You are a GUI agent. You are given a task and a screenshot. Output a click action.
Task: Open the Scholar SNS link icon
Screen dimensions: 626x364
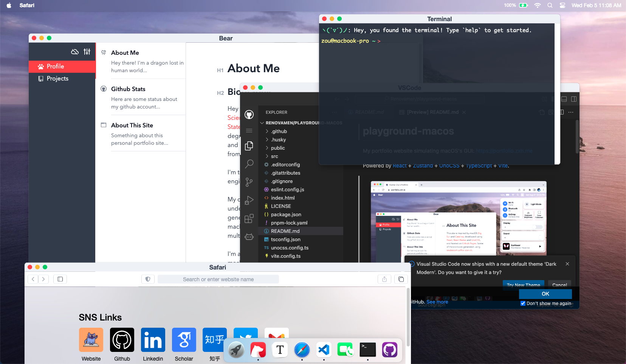tap(184, 340)
